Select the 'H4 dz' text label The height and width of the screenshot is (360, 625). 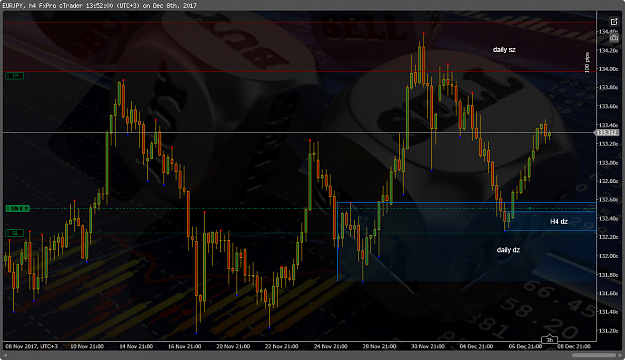click(559, 221)
